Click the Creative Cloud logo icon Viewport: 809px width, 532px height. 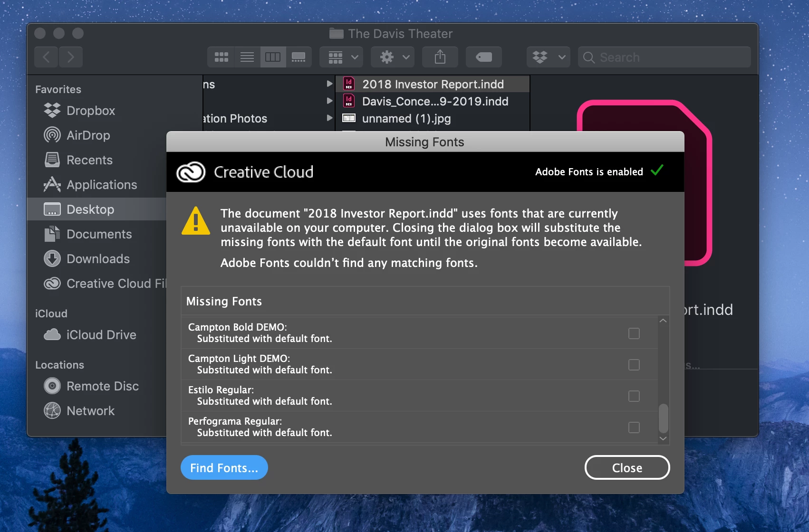191,172
